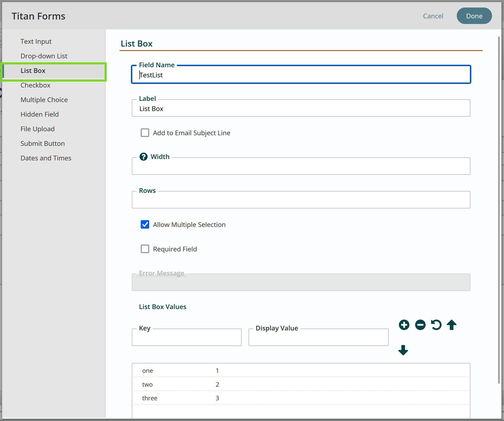Click into the Rows input field
This screenshot has height=421, width=504.
coord(301,200)
